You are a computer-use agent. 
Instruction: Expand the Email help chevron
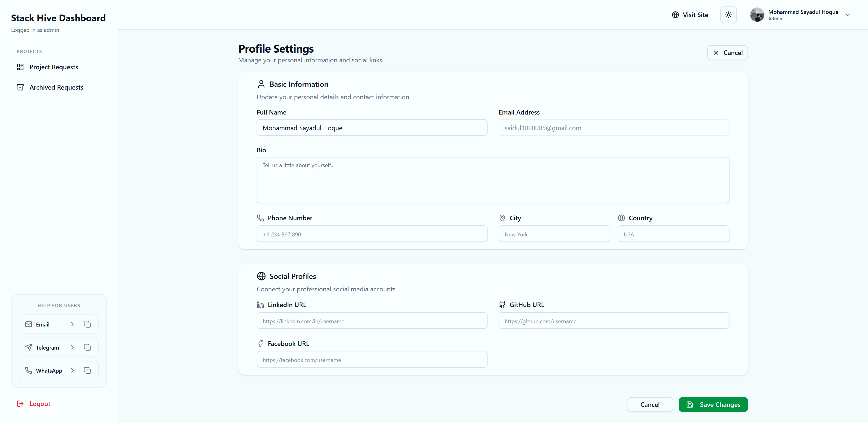click(x=72, y=324)
